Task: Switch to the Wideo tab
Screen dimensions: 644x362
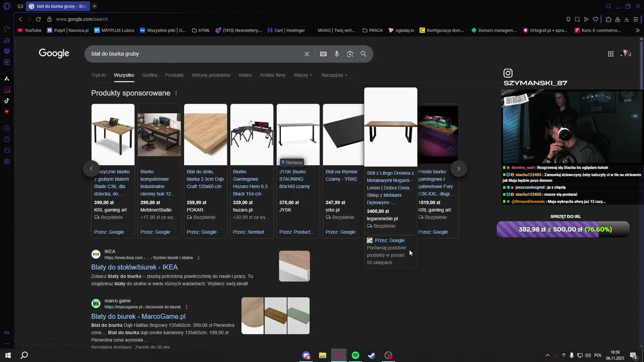Action: pyautogui.click(x=245, y=75)
